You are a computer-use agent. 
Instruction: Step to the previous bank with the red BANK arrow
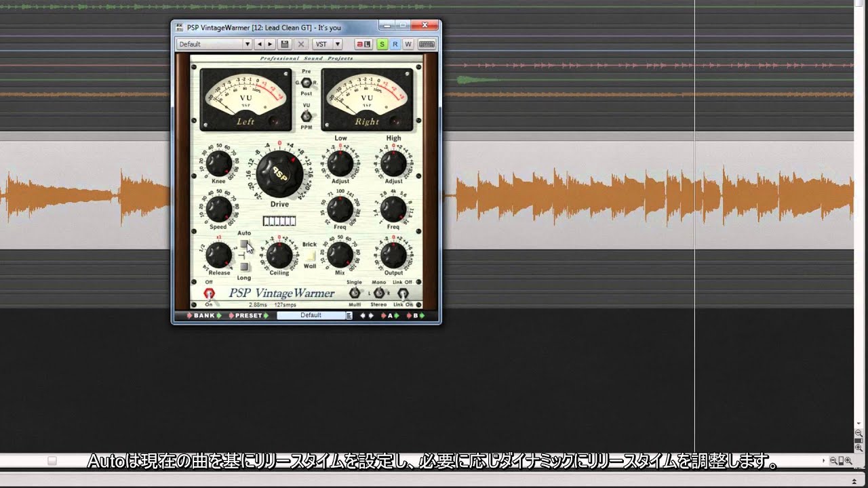click(x=191, y=316)
